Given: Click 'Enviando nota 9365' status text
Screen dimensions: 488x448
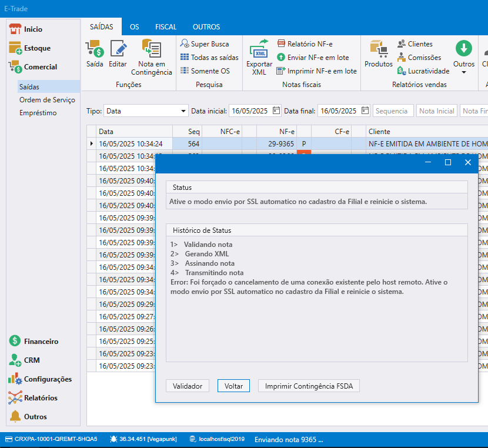Looking at the screenshot, I should (289, 439).
